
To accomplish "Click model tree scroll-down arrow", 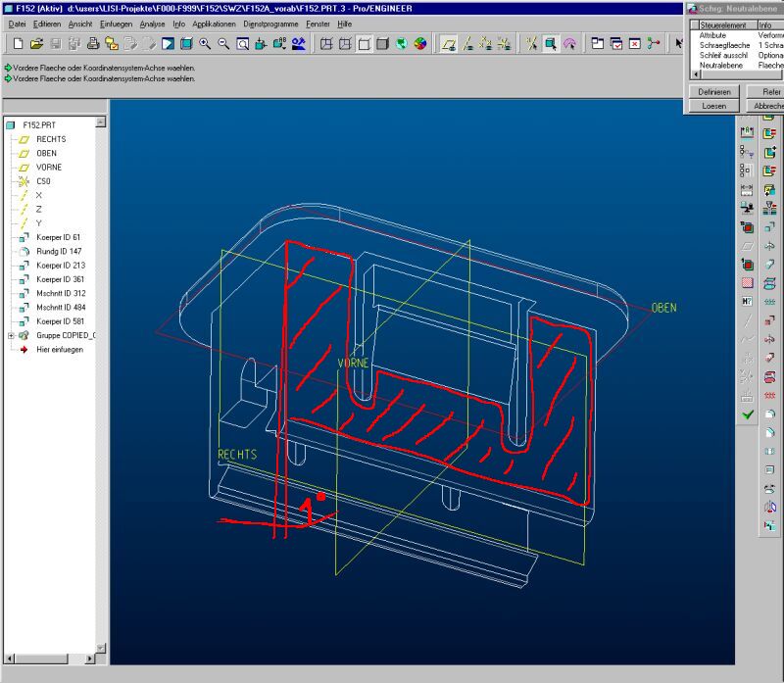I will coord(101,648).
